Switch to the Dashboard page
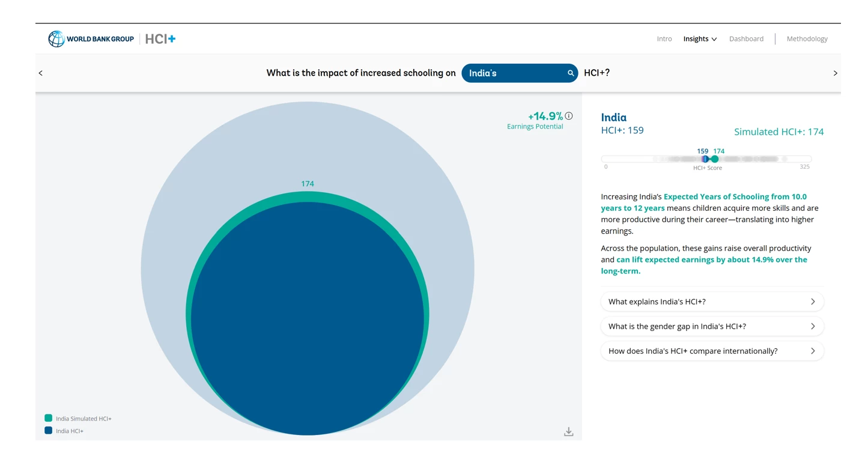868x456 pixels. click(746, 39)
